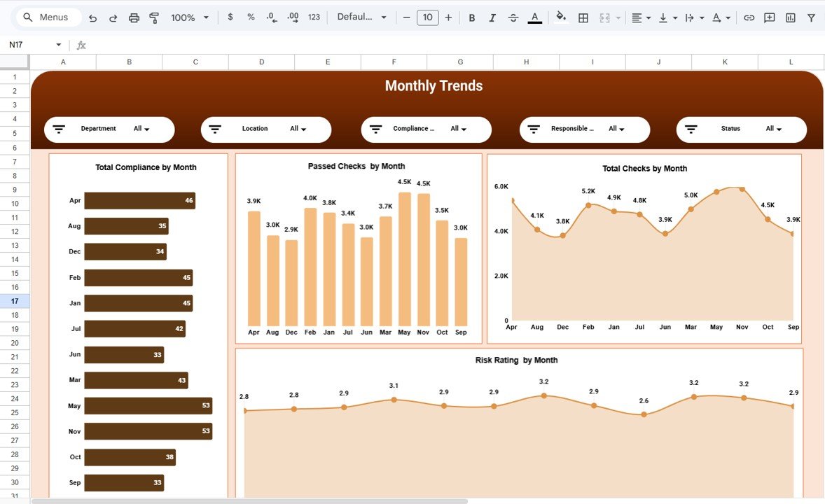Viewport: 825px width, 504px height.
Task: Open the borders icon in the toolbar
Action: coord(583,17)
